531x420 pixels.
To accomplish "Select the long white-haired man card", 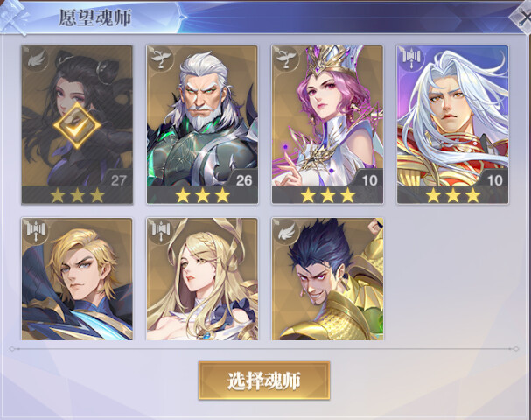I will pos(453,124).
